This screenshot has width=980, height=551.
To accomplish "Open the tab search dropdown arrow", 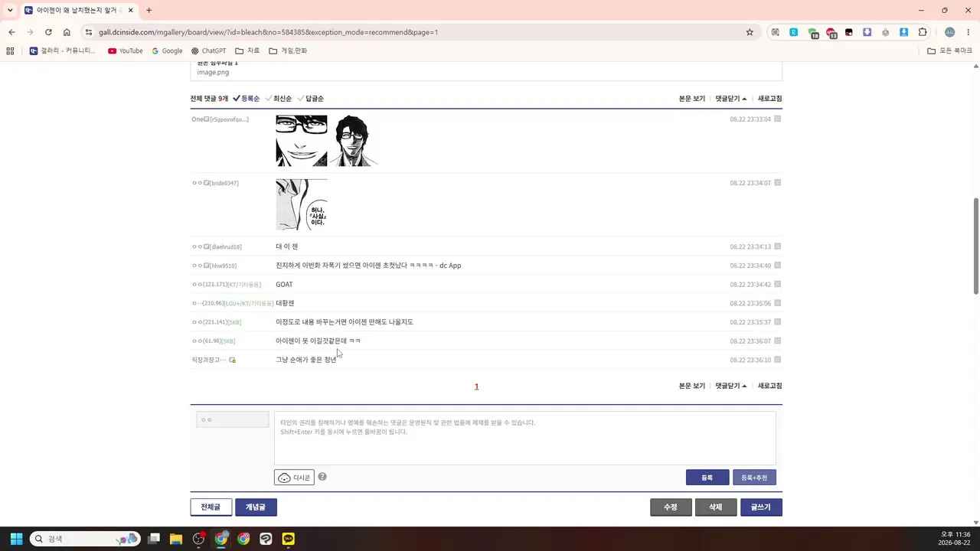I will (10, 10).
